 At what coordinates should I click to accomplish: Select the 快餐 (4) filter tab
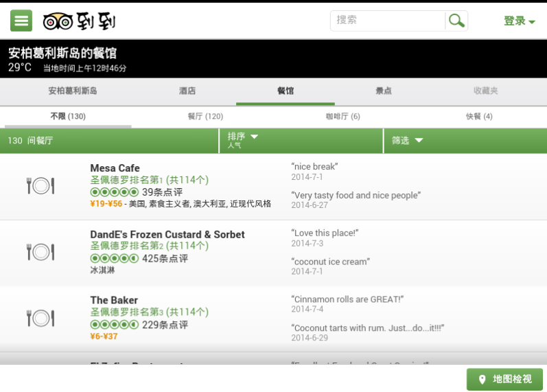(479, 117)
